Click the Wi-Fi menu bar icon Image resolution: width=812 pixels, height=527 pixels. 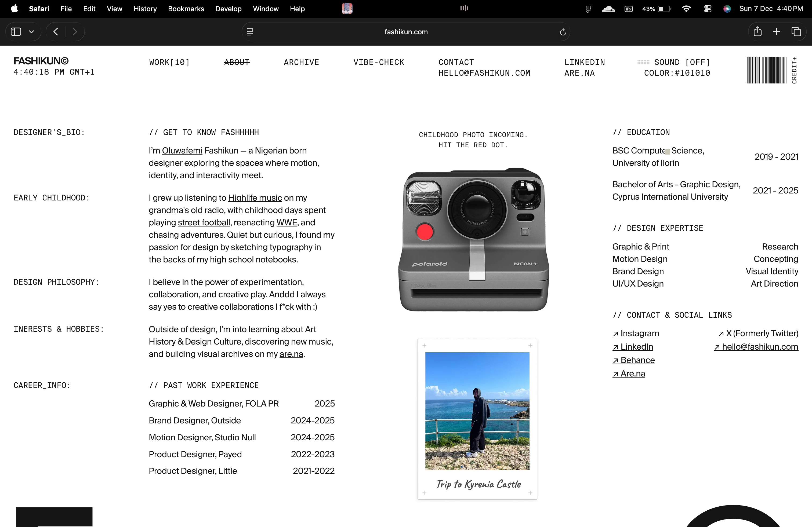coord(686,9)
